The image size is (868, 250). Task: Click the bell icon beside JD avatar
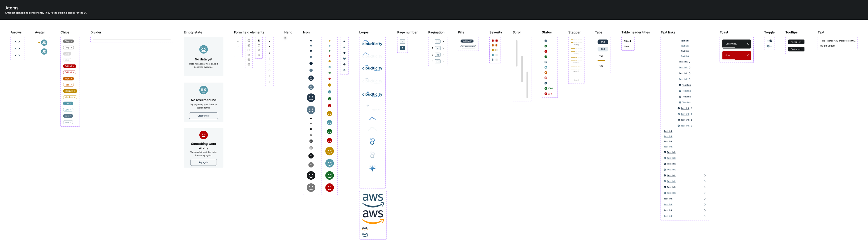coord(39,43)
